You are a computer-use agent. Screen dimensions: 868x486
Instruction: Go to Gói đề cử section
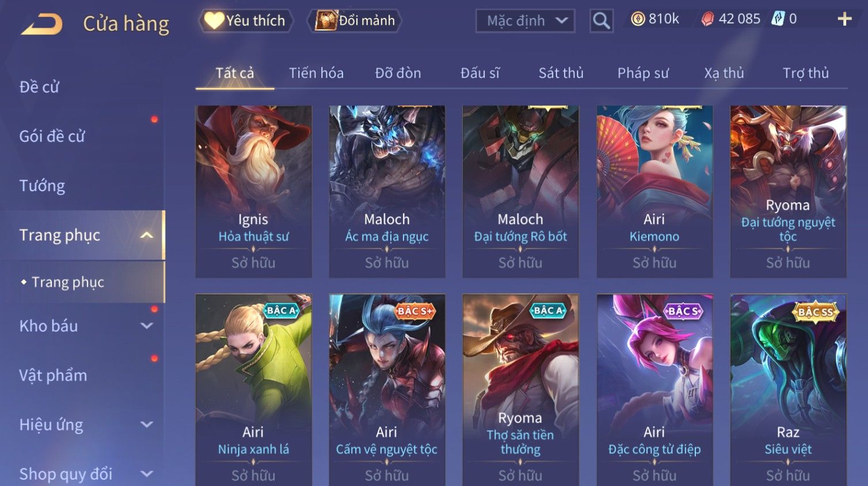(52, 136)
